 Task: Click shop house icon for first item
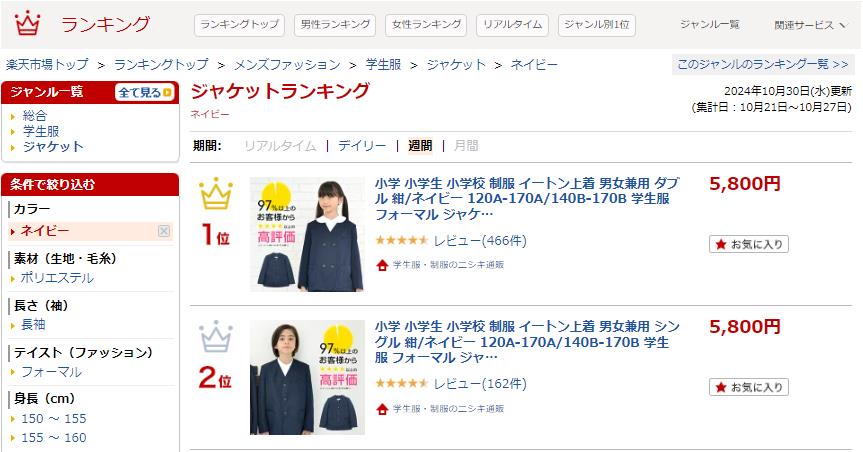(x=382, y=265)
